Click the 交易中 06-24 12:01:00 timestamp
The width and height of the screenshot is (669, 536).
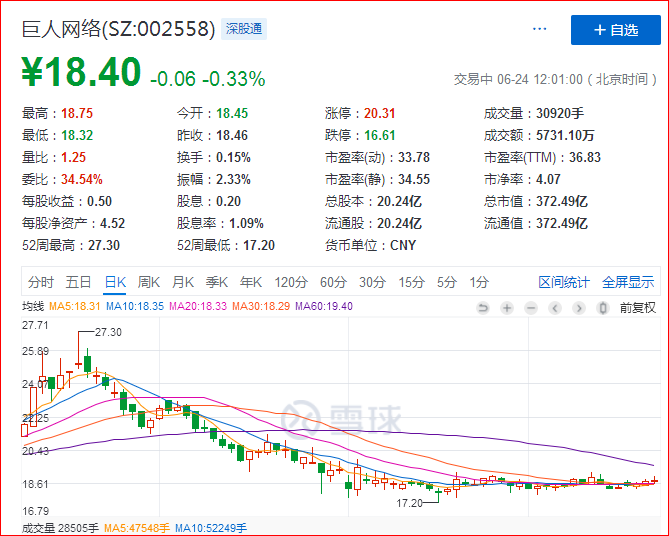coord(556,79)
